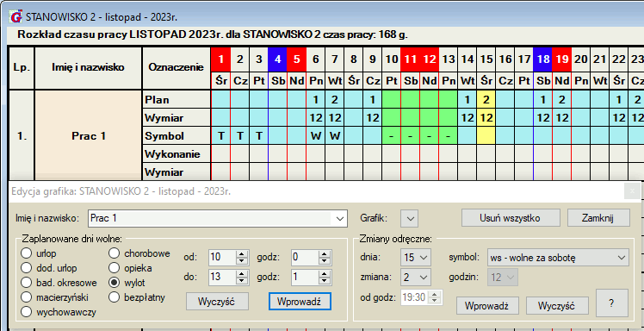Click the Wymiar 12 cell for day 14
The width and height of the screenshot is (644, 331).
click(x=468, y=117)
